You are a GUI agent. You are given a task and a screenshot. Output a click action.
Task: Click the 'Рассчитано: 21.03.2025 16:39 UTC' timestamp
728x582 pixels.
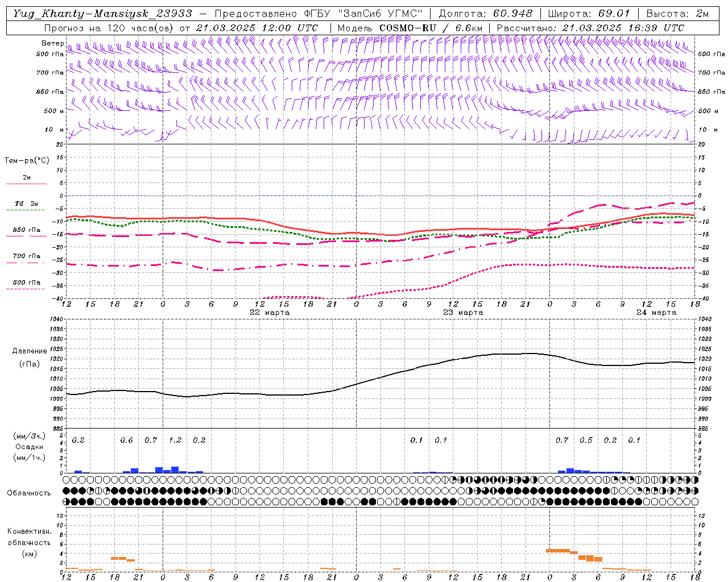click(590, 27)
